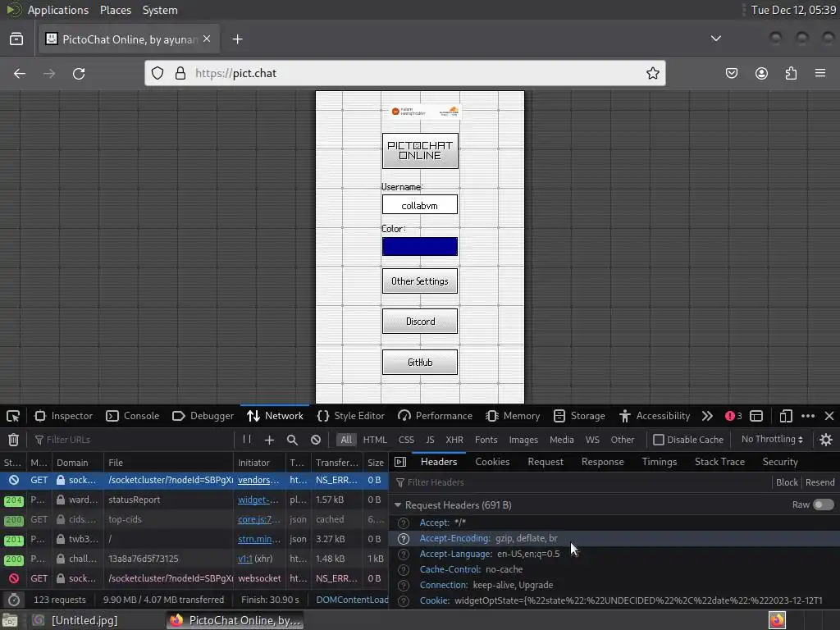Filter requests by Images
The width and height of the screenshot is (840, 630).
click(x=523, y=440)
